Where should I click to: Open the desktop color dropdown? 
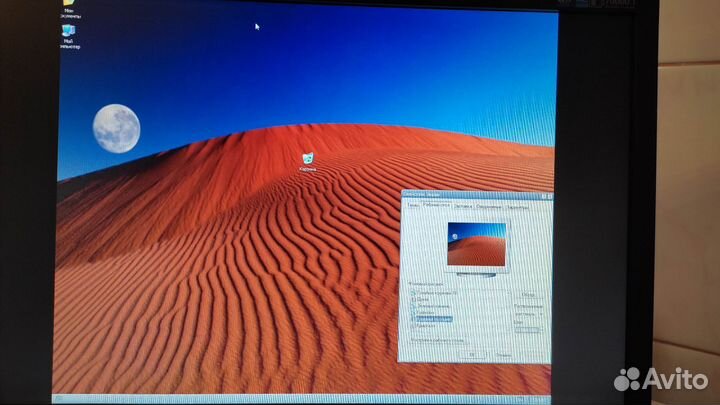(x=527, y=329)
